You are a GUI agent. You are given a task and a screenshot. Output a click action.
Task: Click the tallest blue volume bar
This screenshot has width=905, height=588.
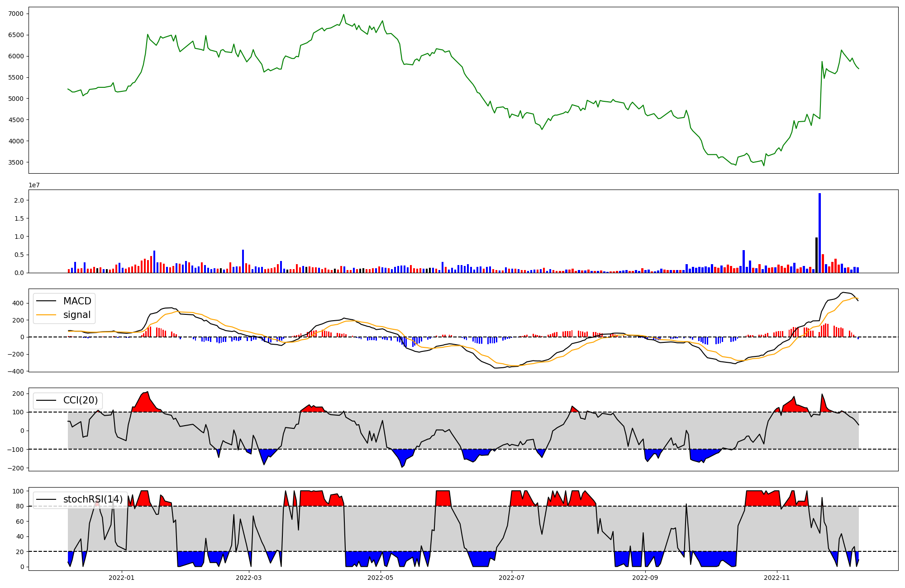pyautogui.click(x=819, y=233)
